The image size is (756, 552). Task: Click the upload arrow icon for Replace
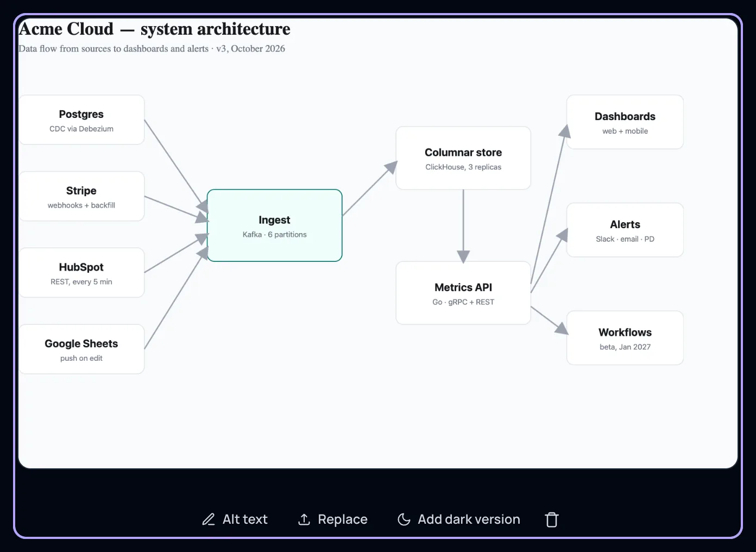pos(304,519)
